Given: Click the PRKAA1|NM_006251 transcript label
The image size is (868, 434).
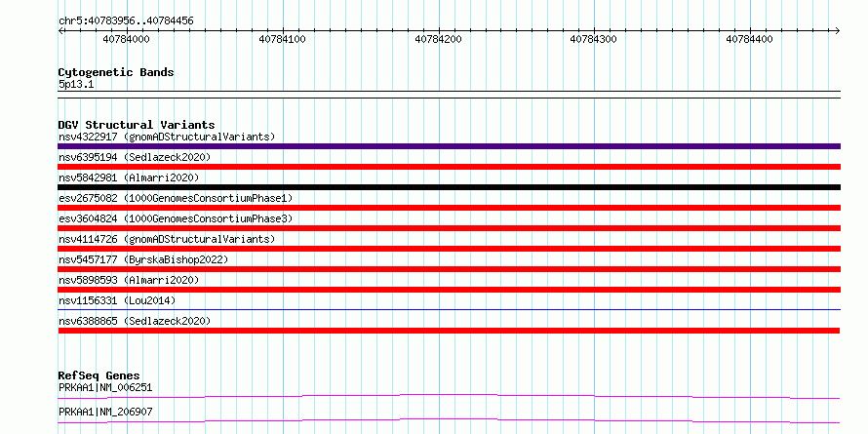Looking at the screenshot, I should pos(105,387).
